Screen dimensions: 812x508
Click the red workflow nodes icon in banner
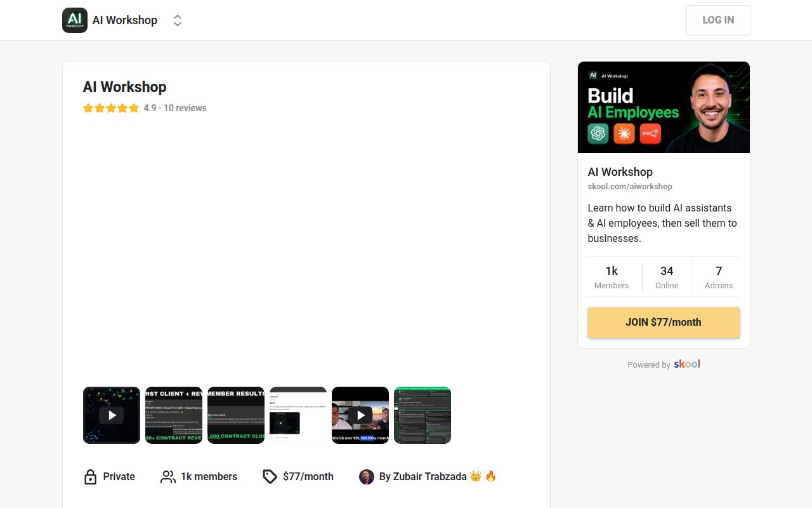click(x=650, y=133)
